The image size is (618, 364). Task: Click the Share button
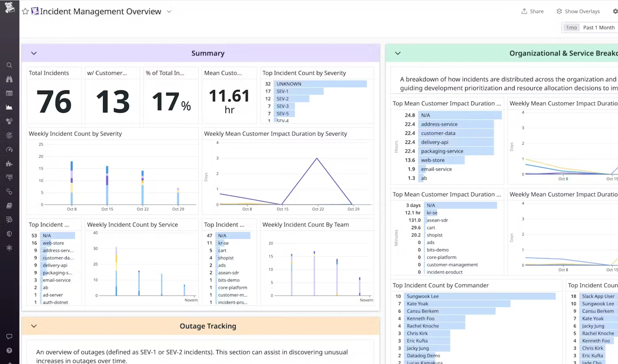(532, 12)
